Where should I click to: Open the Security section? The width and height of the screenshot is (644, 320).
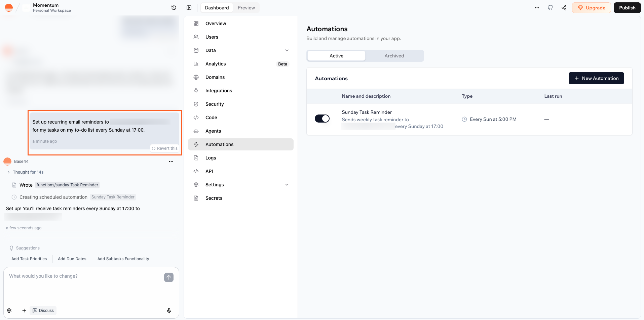click(x=214, y=104)
